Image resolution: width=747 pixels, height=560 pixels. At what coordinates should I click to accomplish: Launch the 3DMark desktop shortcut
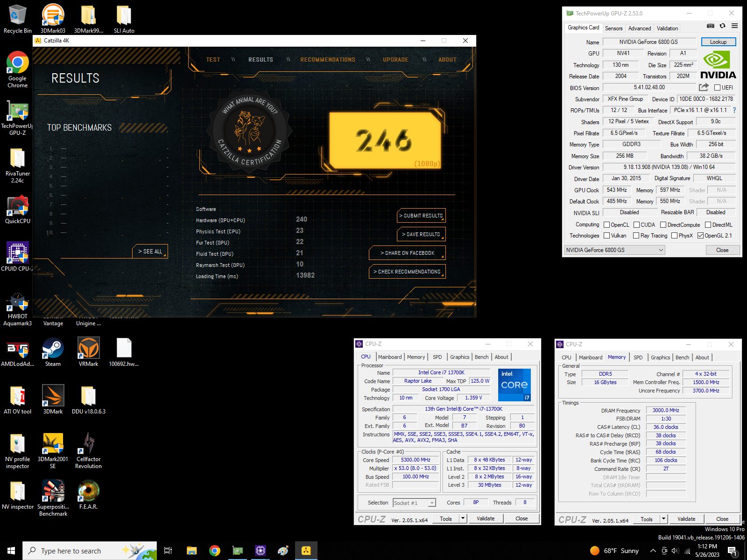pos(53,399)
